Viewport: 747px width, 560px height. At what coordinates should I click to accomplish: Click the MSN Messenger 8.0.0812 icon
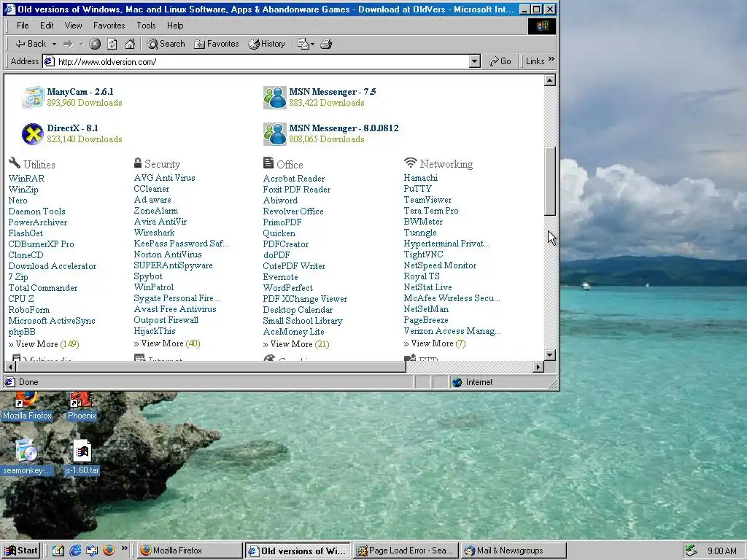(x=275, y=134)
